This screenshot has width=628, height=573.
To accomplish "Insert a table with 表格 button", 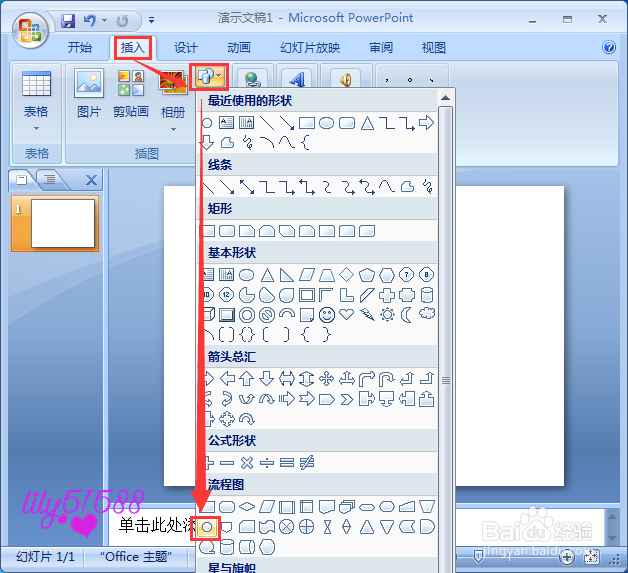I will coord(36,94).
